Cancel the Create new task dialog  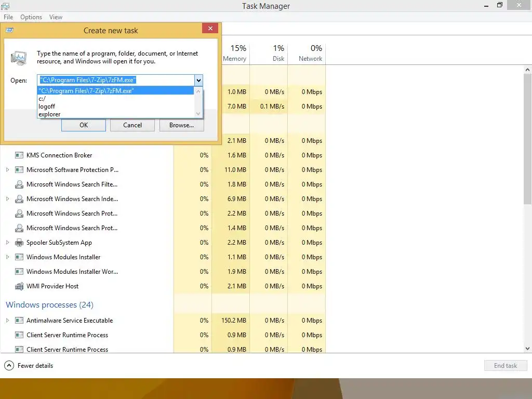pos(132,125)
